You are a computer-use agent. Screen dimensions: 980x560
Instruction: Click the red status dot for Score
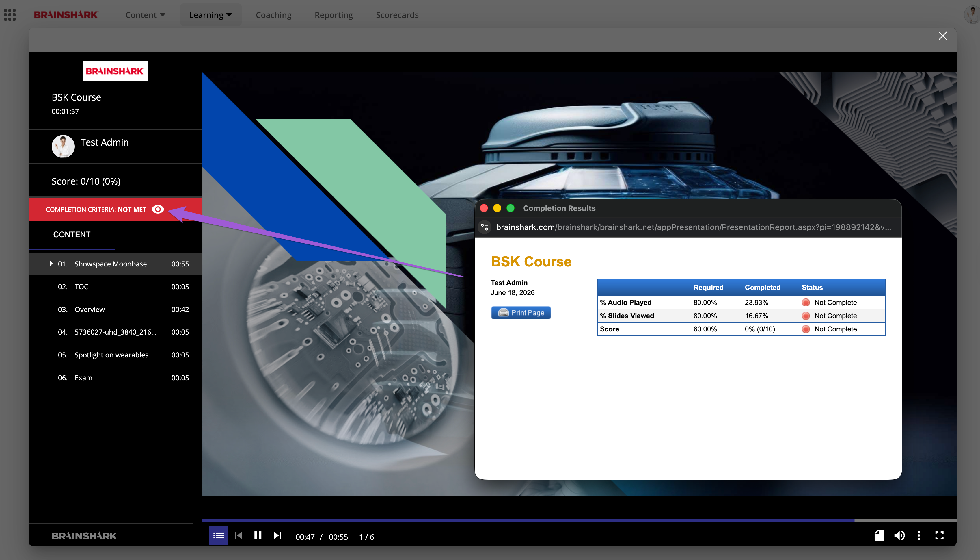click(806, 329)
